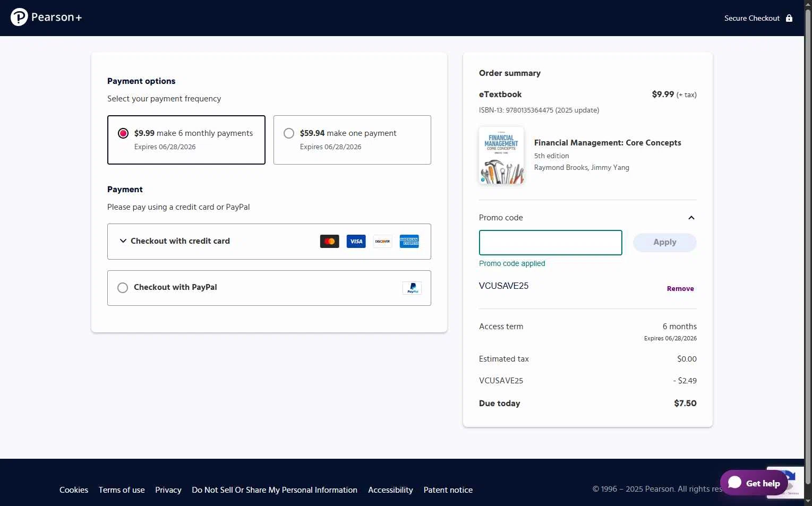812x506 pixels.
Task: Collapse the Promo code section chevron
Action: (x=691, y=218)
